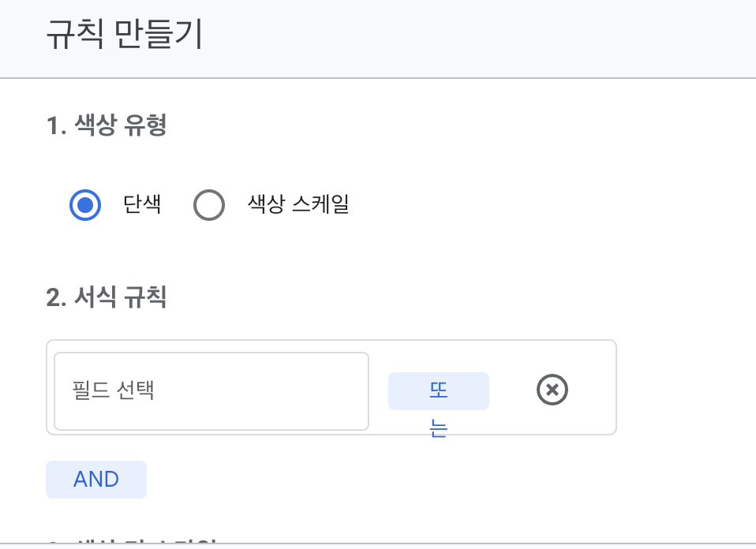Click the 또는 button
The width and height of the screenshot is (756, 549).
point(438,391)
